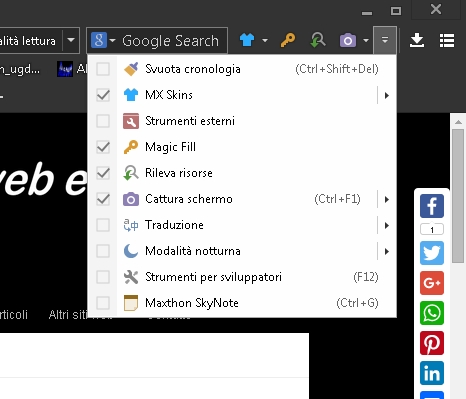The image size is (466, 399).
Task: Select Maxthon SkyNote menu entry
Action: [242, 303]
